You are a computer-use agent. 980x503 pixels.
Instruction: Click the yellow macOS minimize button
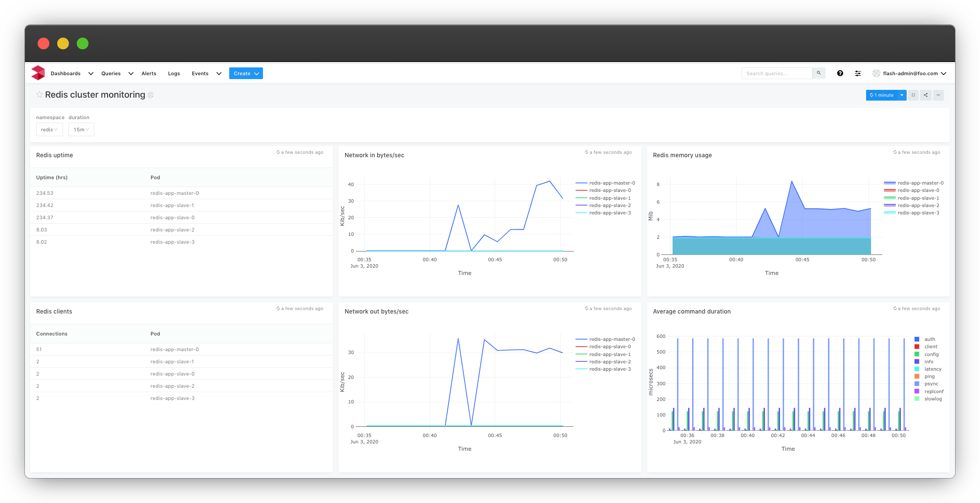click(63, 43)
